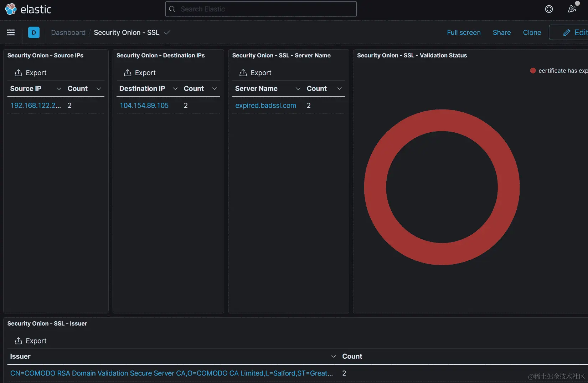The height and width of the screenshot is (383, 588).
Task: Click the Elastic logo
Action: (x=28, y=9)
